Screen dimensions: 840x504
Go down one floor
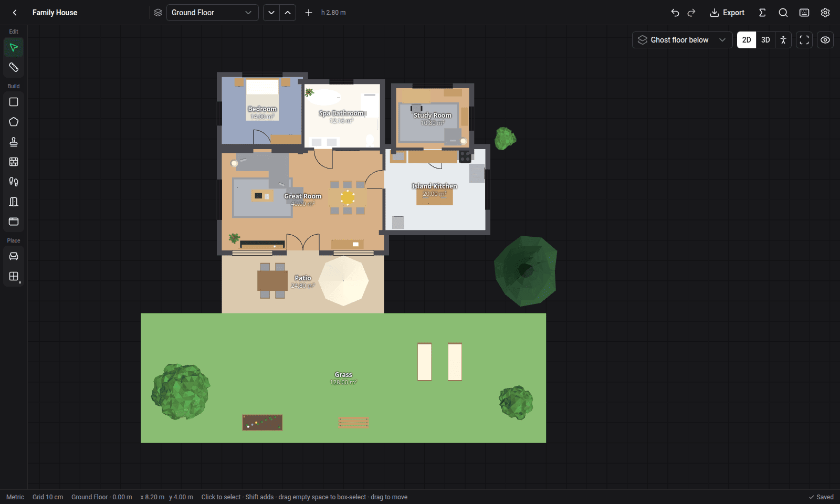pos(271,13)
